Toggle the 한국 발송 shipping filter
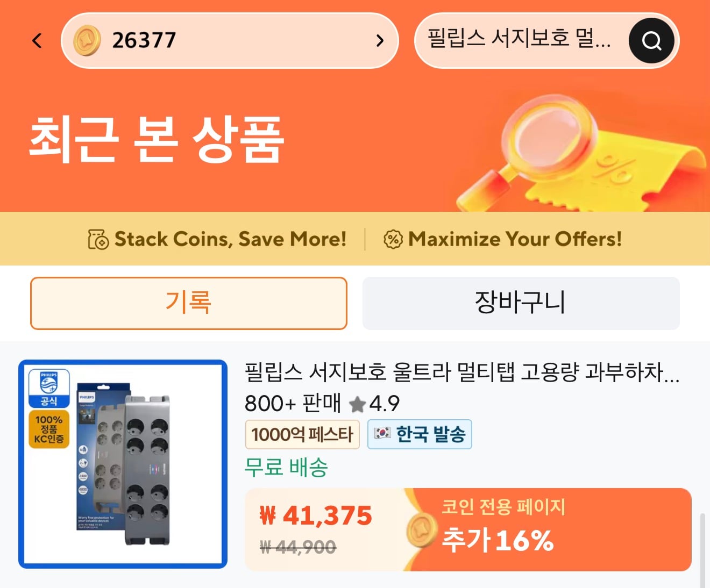Image resolution: width=710 pixels, height=588 pixels. (x=419, y=434)
